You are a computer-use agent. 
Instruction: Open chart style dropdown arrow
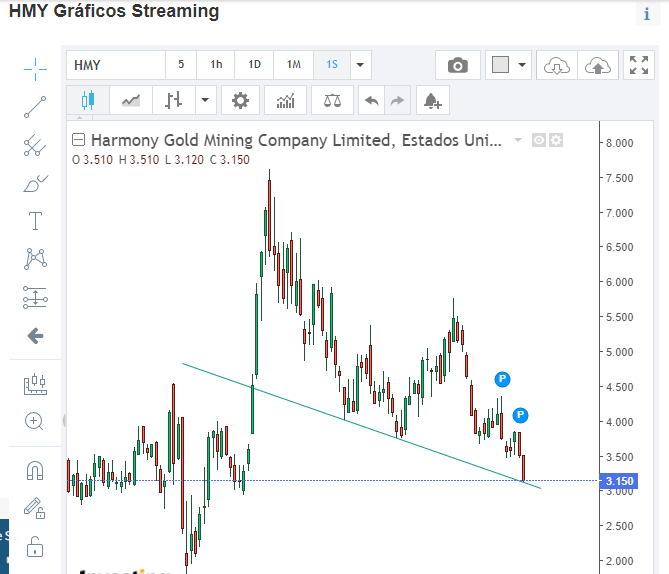tap(206, 100)
